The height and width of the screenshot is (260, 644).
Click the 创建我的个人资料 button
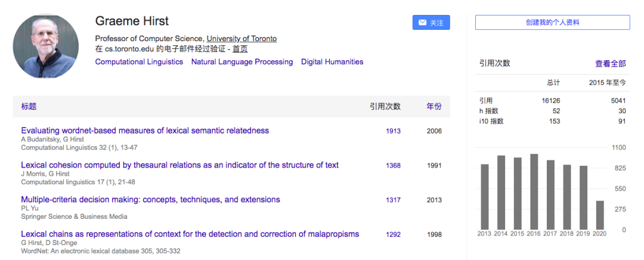point(552,23)
